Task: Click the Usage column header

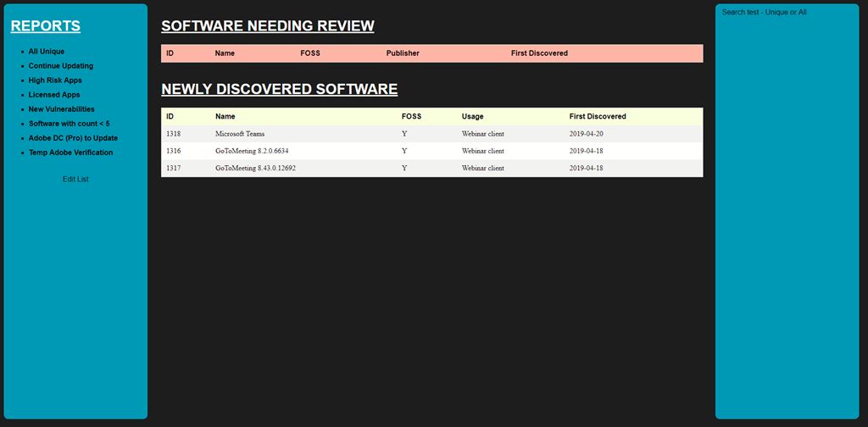Action: click(x=472, y=117)
